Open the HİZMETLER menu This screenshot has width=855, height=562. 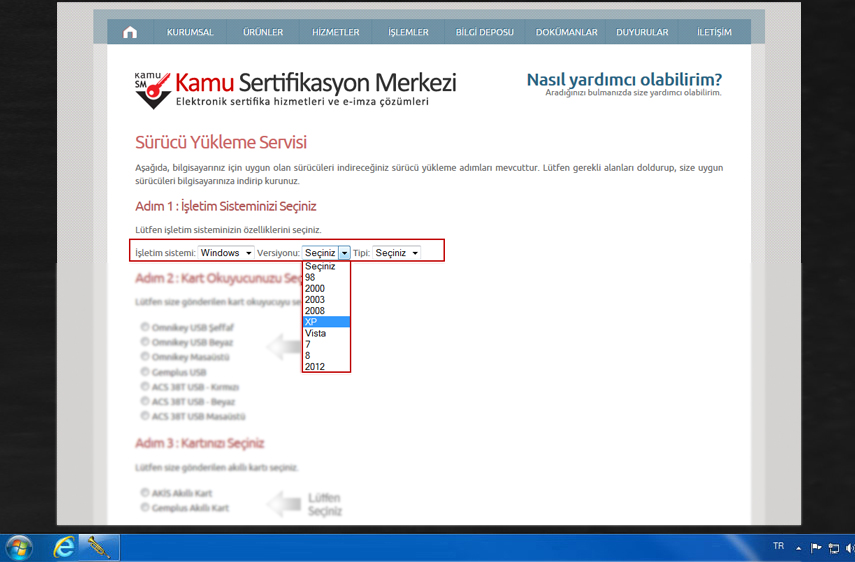coord(335,32)
